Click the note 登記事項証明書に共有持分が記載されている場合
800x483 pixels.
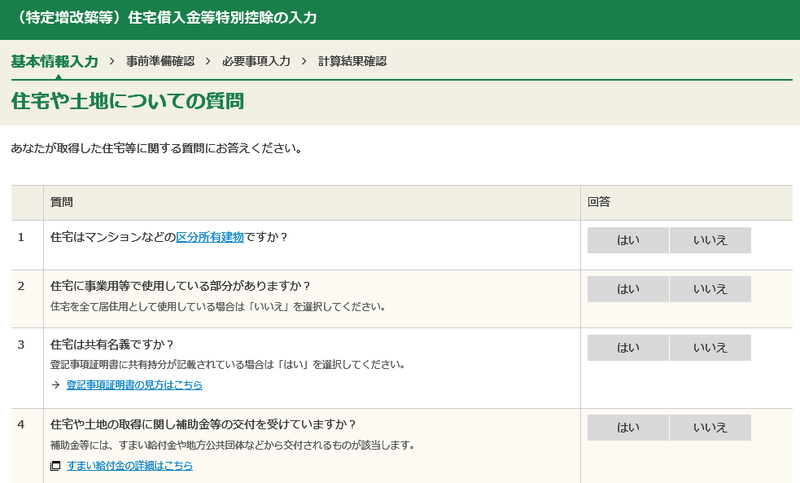(x=228, y=365)
